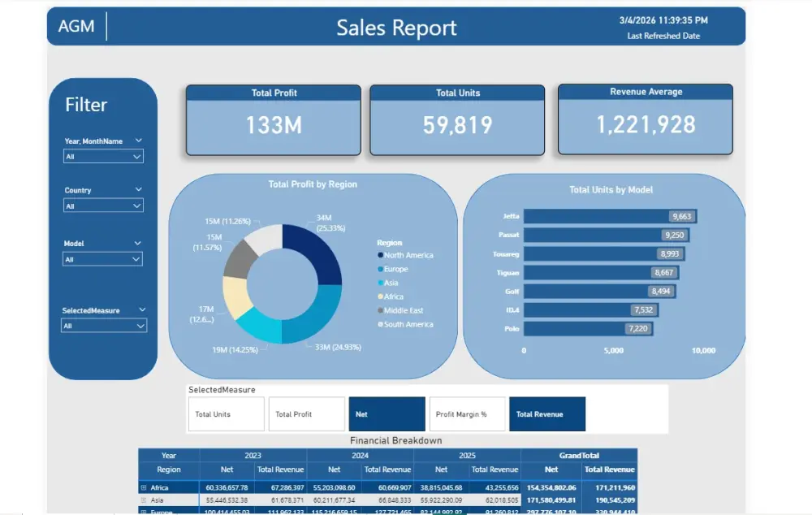Collapse the Year, MonthName slicer header chevron
The width and height of the screenshot is (812, 515).
coord(138,141)
